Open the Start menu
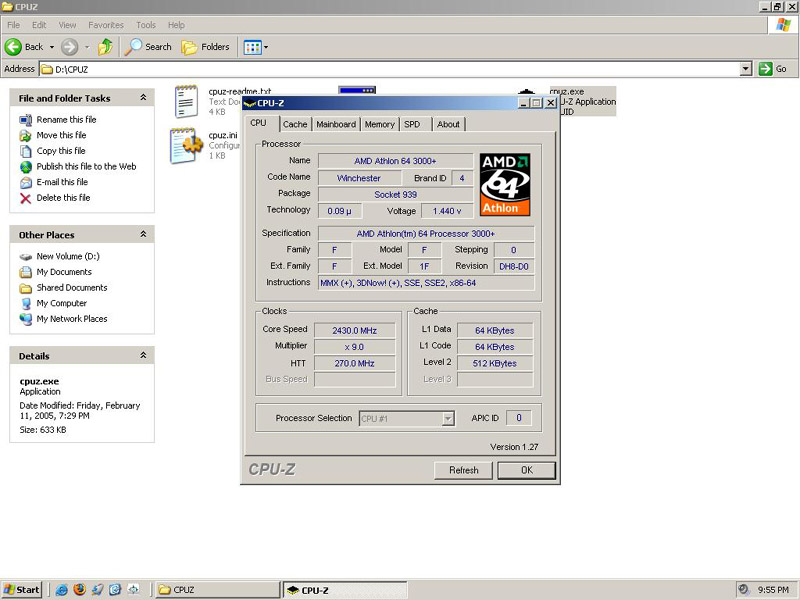 [x=21, y=590]
